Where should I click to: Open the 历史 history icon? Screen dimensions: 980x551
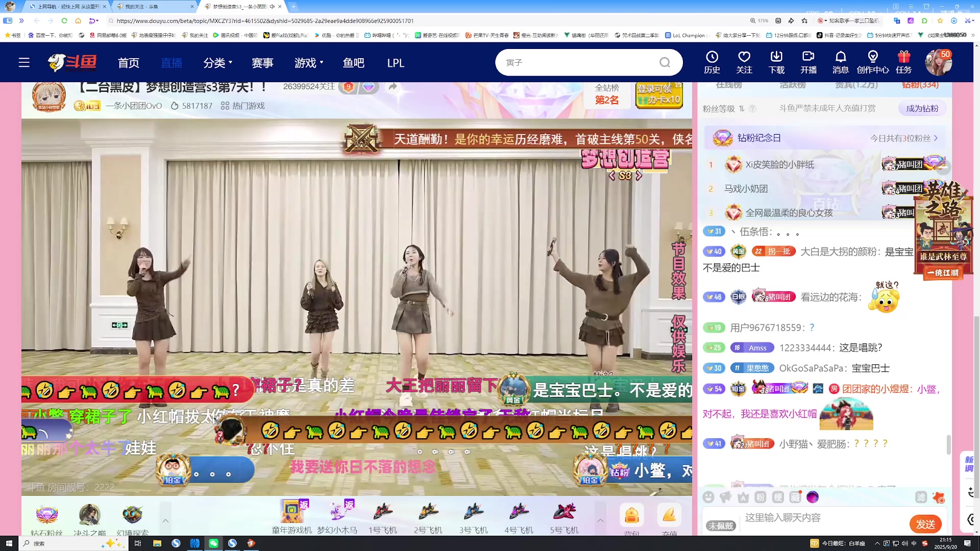pos(712,62)
